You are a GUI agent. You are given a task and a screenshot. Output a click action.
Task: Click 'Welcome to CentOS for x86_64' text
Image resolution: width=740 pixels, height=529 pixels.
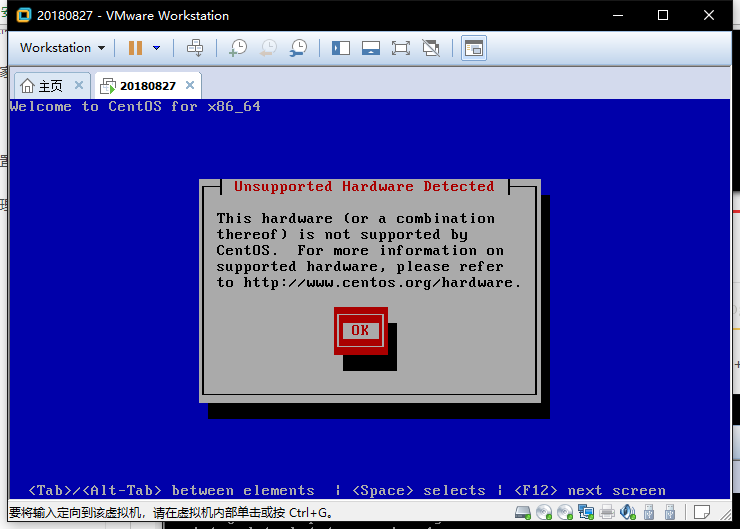pos(135,107)
